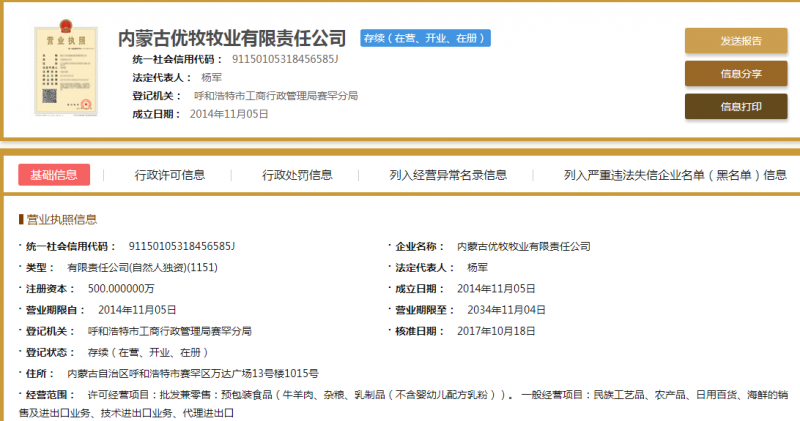Click the 营业期限至 value 2034年11月04日
This screenshot has width=800, height=421.
[506, 310]
